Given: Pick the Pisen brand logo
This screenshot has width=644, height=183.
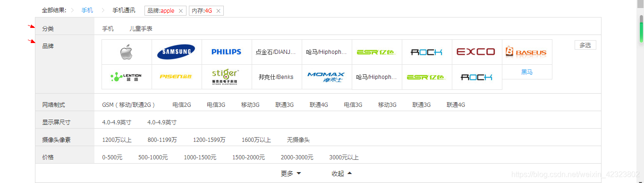Looking at the screenshot, I should 177,77.
